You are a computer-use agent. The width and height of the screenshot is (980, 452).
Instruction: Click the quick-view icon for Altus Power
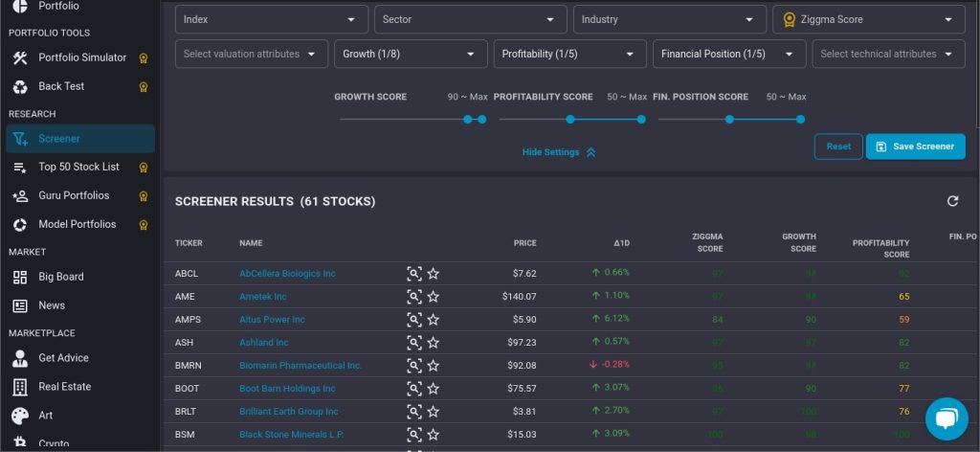(413, 320)
